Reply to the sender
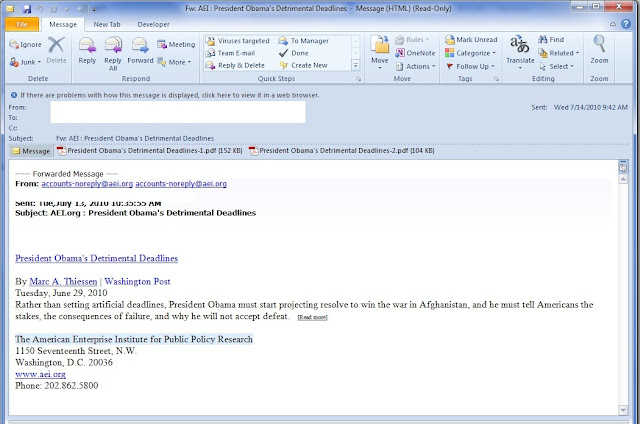Viewport: 640px width, 424px height. pos(87,51)
